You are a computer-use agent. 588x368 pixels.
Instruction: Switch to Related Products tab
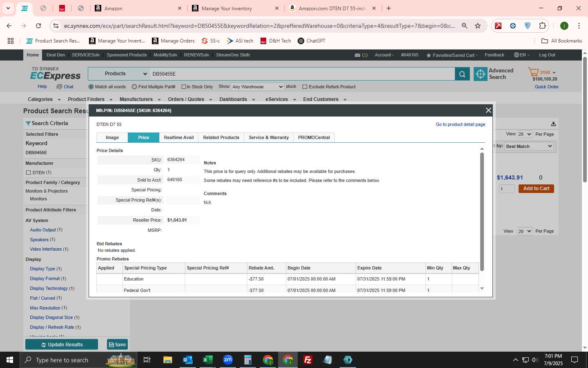(221, 138)
